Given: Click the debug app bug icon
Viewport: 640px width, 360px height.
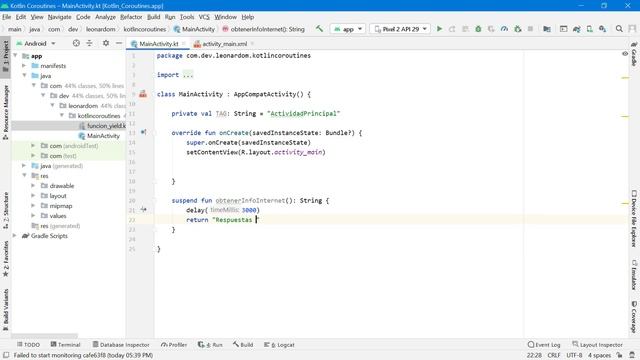Looking at the screenshot, I should 478,29.
